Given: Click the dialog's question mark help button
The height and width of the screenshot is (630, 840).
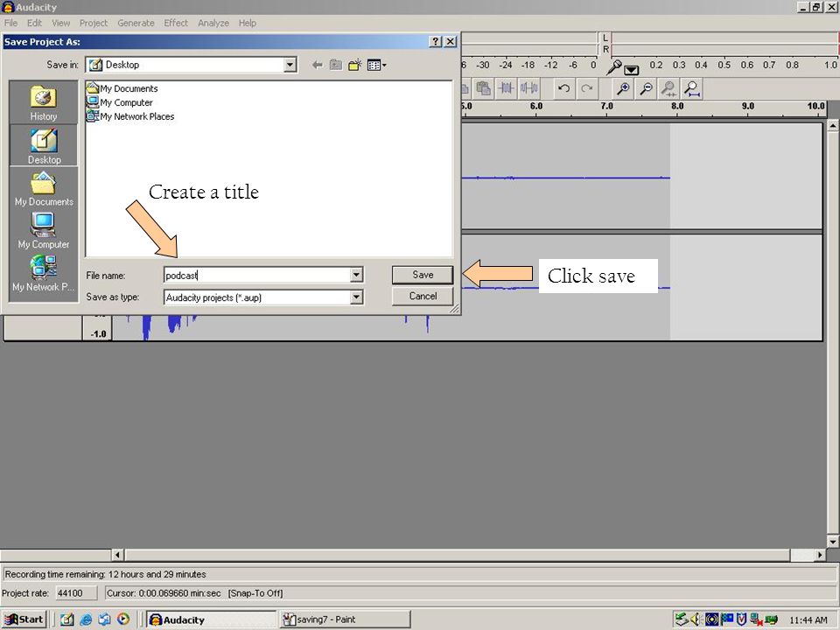Looking at the screenshot, I should [x=436, y=42].
